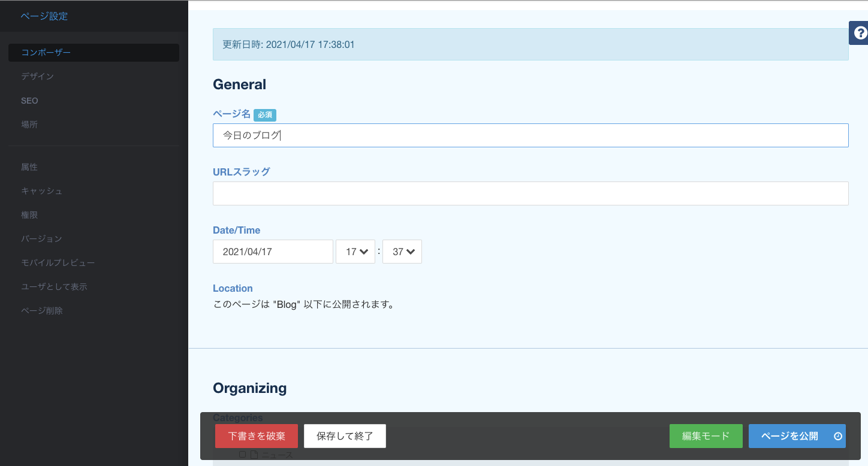Open the デザイン sidebar item
The width and height of the screenshot is (868, 466).
(37, 77)
